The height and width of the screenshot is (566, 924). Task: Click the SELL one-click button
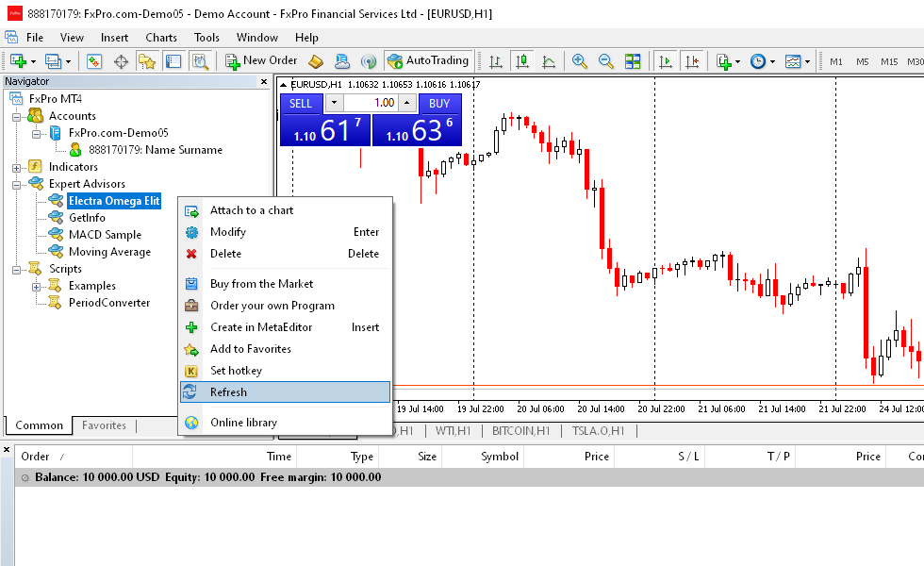point(301,103)
